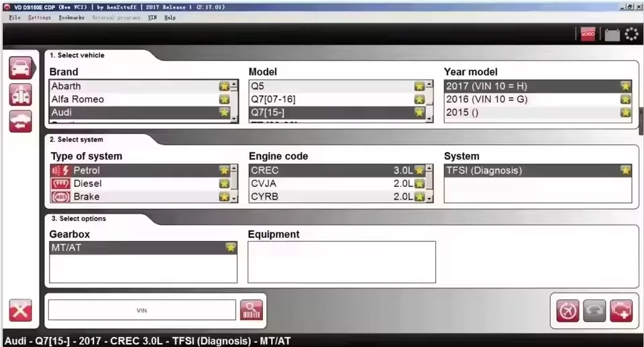Click the VIN barcode search icon

click(x=252, y=310)
